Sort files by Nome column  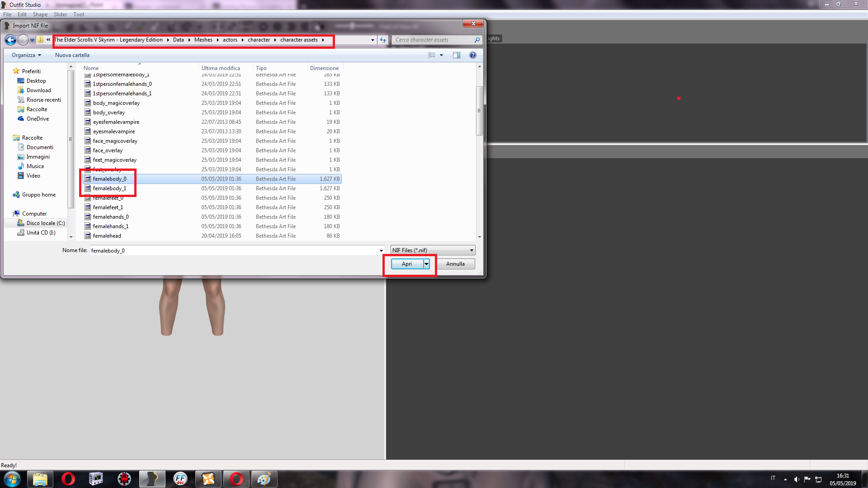140,68
